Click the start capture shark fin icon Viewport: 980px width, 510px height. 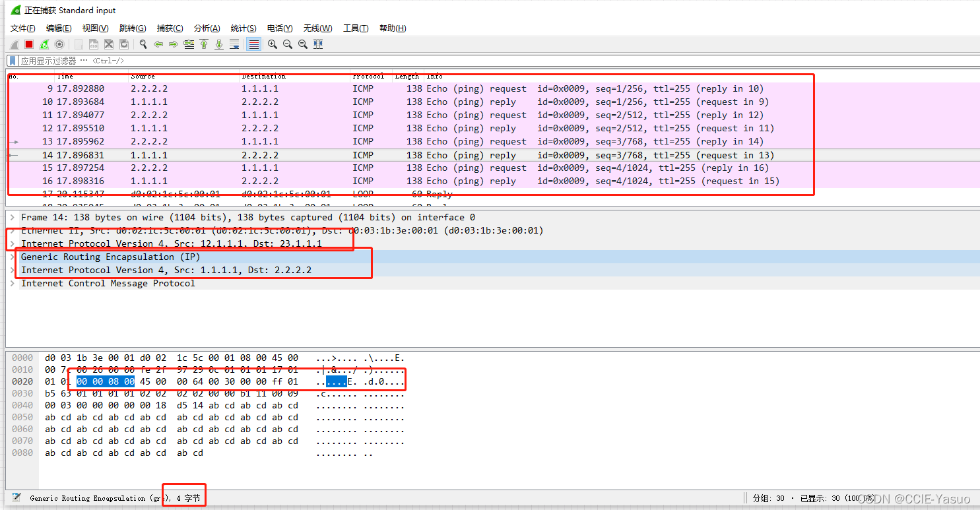pos(14,44)
